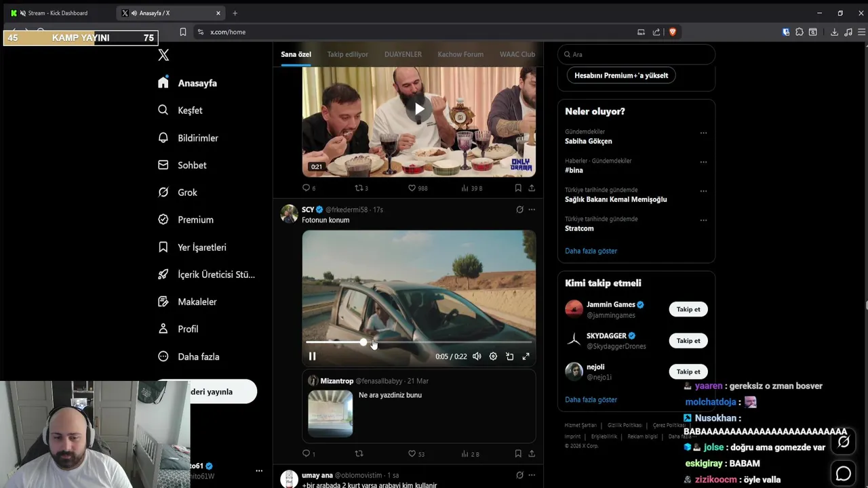Show more trends via Daha fazla göster
The image size is (868, 488).
pyautogui.click(x=591, y=251)
